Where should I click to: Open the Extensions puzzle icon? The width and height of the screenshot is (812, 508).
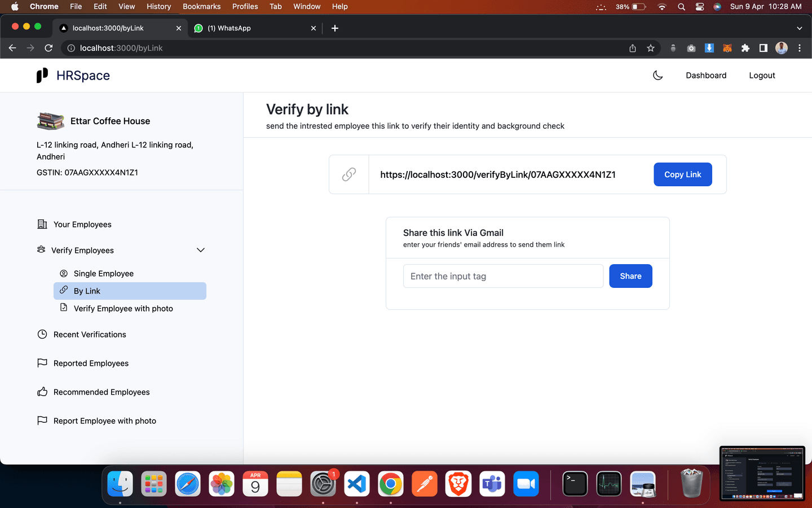pos(745,48)
